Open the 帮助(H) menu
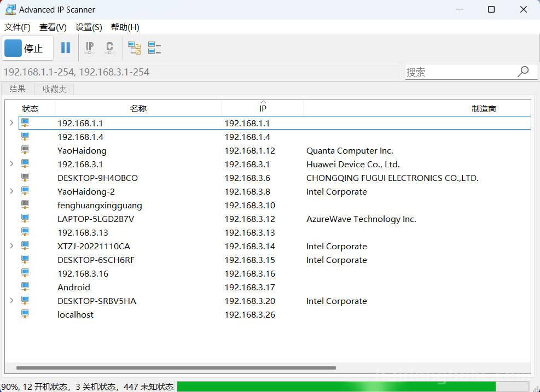The image size is (540, 392). point(125,27)
